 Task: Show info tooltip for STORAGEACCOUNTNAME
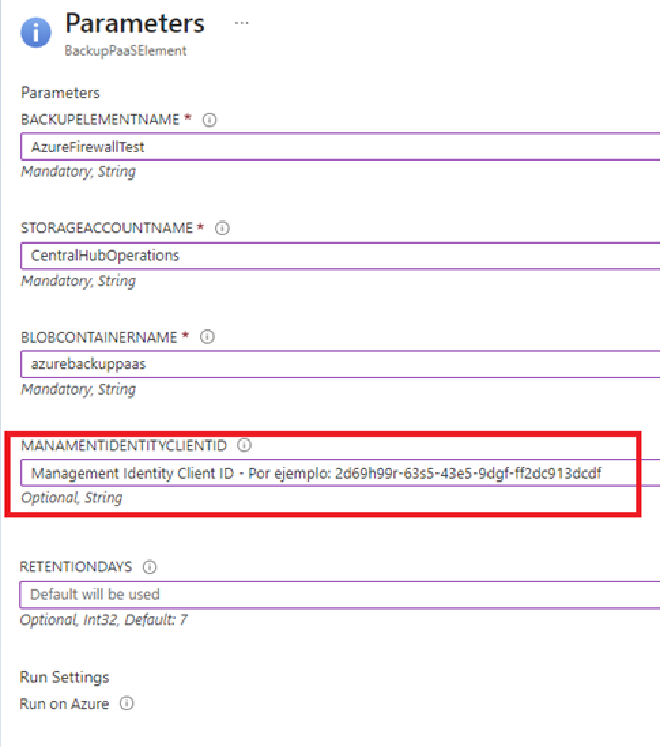(222, 228)
